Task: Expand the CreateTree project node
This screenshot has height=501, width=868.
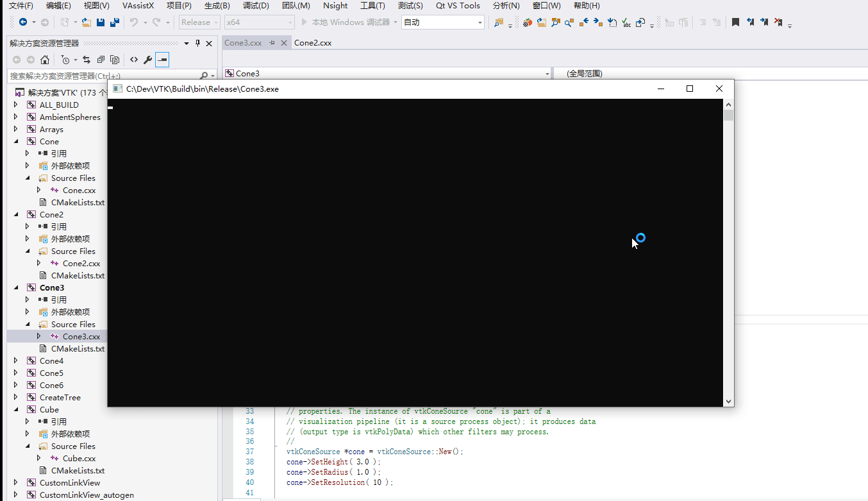Action: (x=15, y=397)
